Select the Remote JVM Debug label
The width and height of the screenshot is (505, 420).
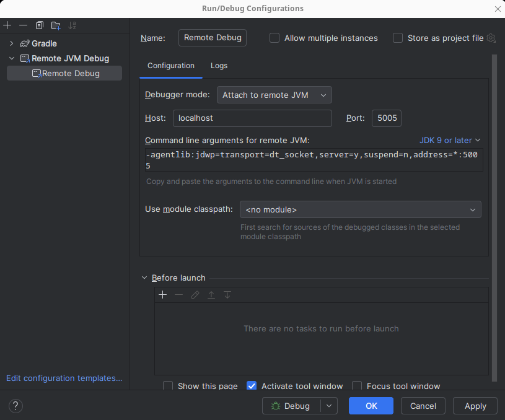coord(70,59)
